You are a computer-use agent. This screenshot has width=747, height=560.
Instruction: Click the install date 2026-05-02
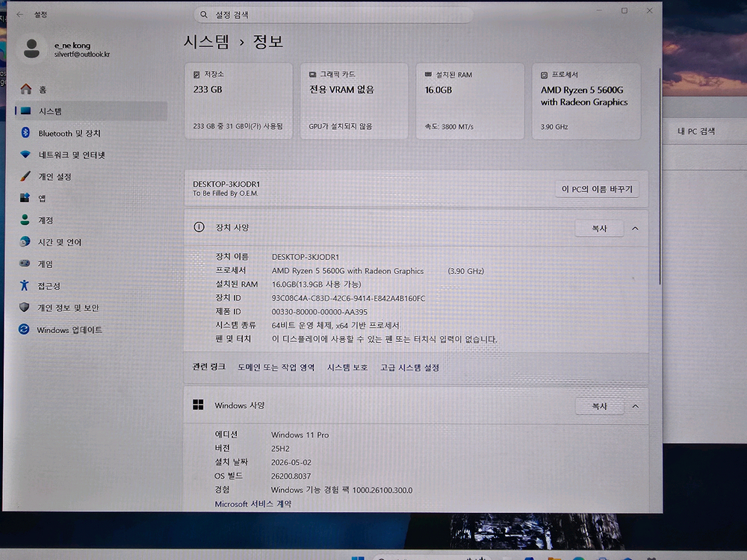291,462
